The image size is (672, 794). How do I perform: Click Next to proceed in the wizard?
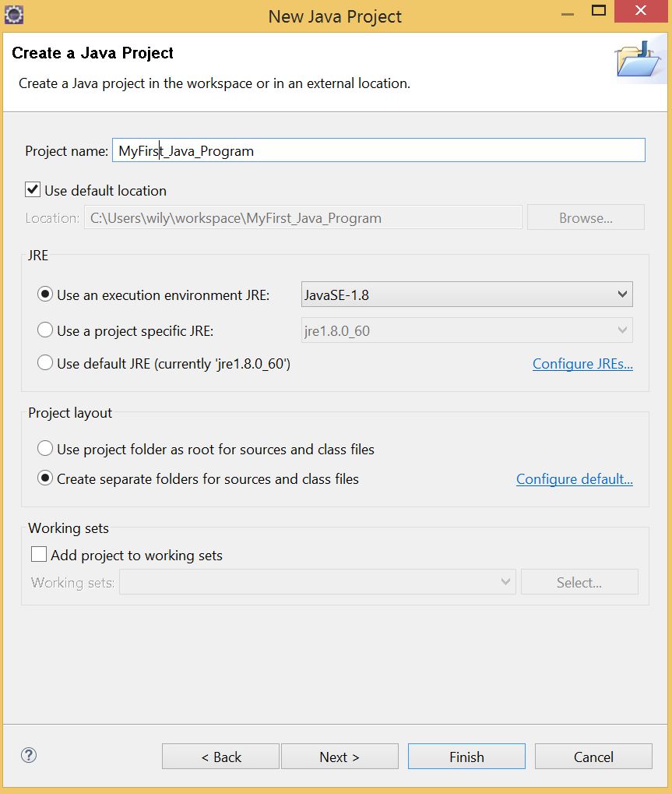tap(340, 756)
